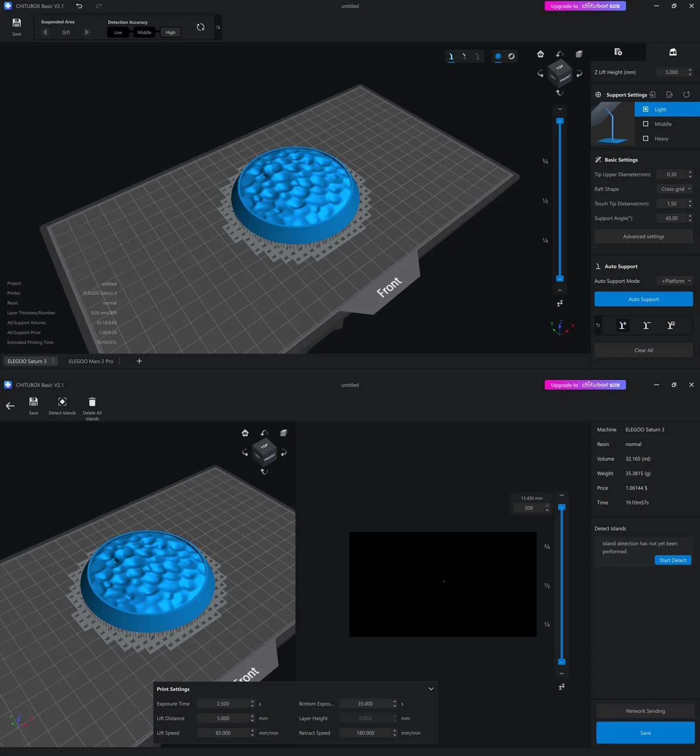Click the blue Auto Support button
This screenshot has width=700, height=756.
644,299
